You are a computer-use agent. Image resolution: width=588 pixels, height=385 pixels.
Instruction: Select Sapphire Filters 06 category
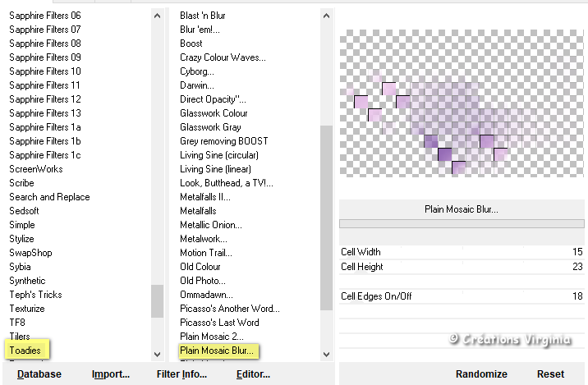tap(45, 16)
